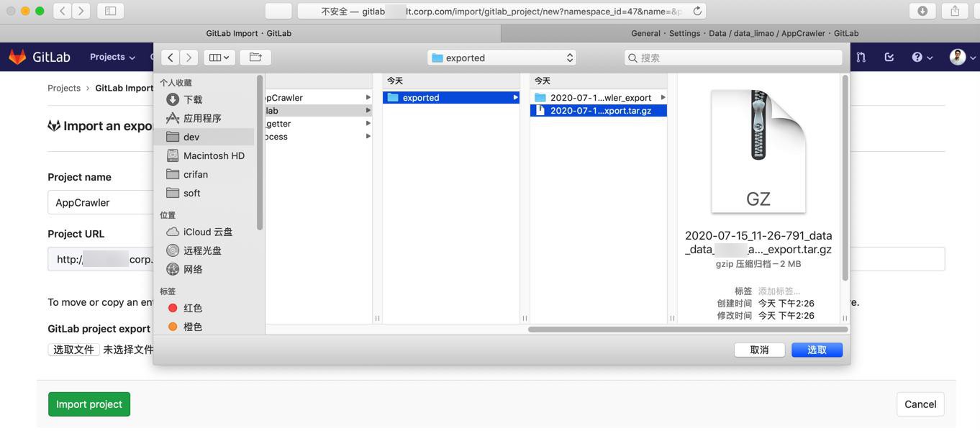Viewport: 980px width, 431px height.
Task: Open the exported folder path popup
Action: [502, 58]
